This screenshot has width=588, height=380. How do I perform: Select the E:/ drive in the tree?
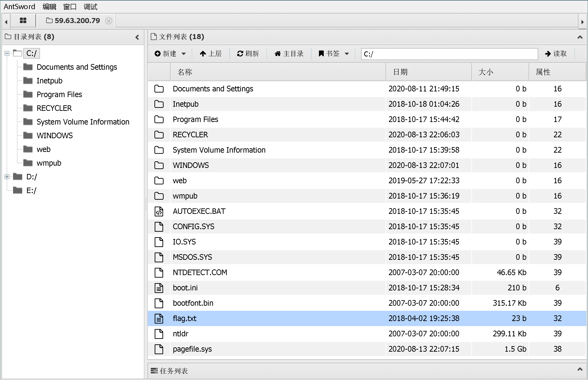[x=31, y=191]
